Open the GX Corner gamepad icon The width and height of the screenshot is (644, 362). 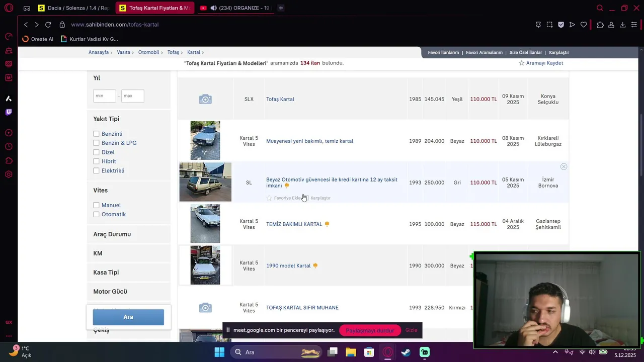tap(27, 8)
